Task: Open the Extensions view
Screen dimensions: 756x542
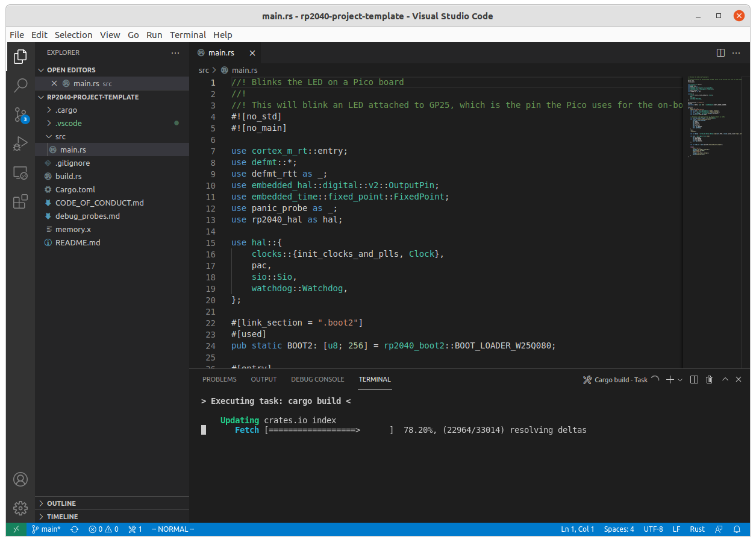Action: tap(20, 201)
